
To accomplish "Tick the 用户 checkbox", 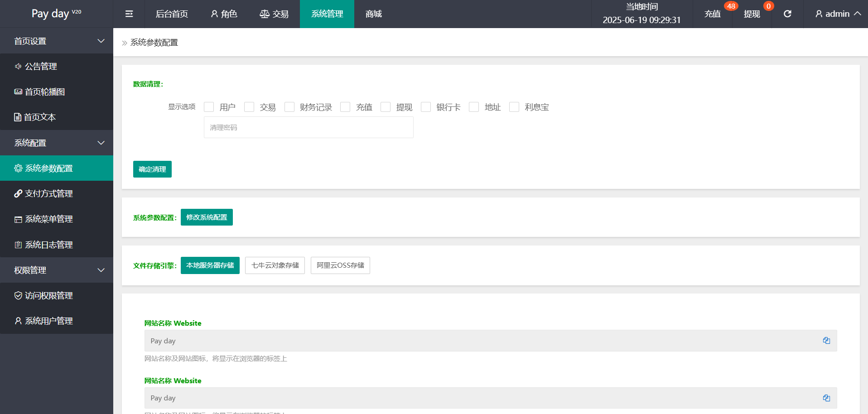I will pyautogui.click(x=209, y=107).
